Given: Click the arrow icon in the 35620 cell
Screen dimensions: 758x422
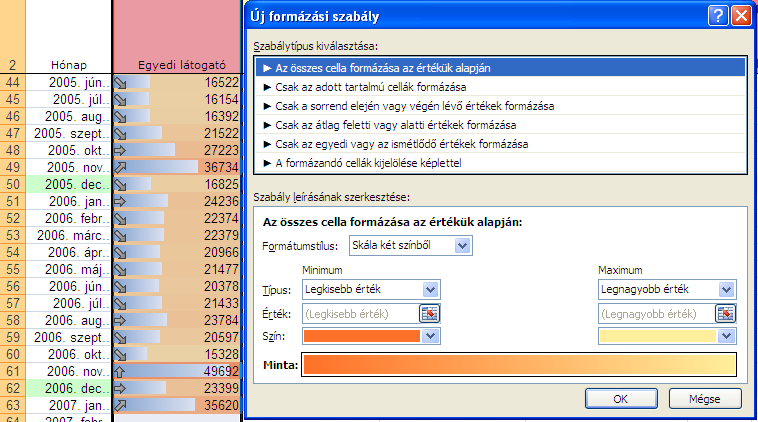Looking at the screenshot, I should (120, 405).
